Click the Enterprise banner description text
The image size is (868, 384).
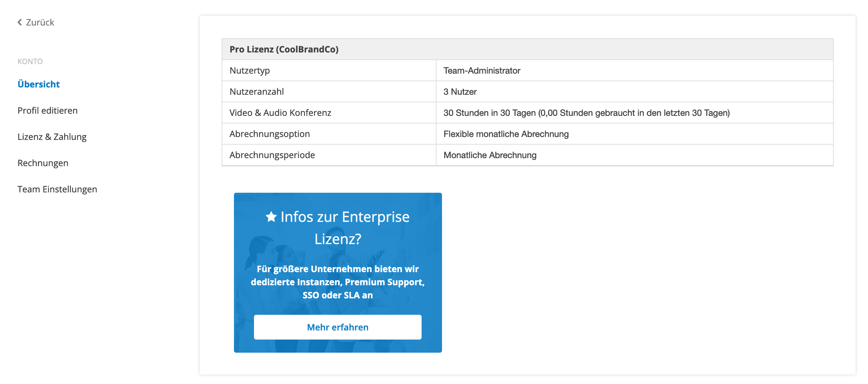coord(338,282)
